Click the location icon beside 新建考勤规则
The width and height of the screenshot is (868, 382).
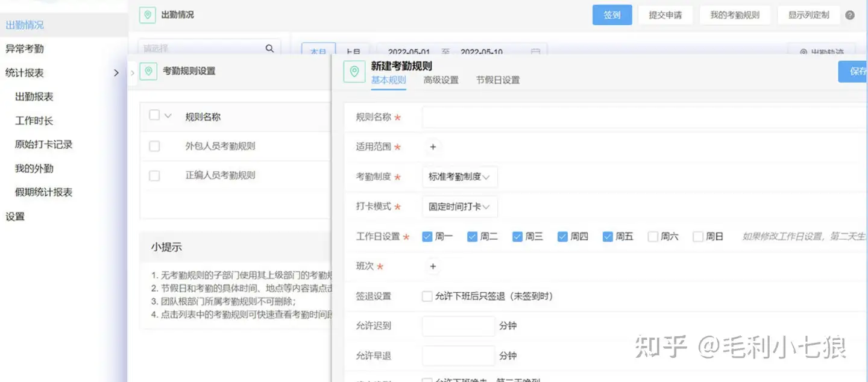[x=354, y=72]
